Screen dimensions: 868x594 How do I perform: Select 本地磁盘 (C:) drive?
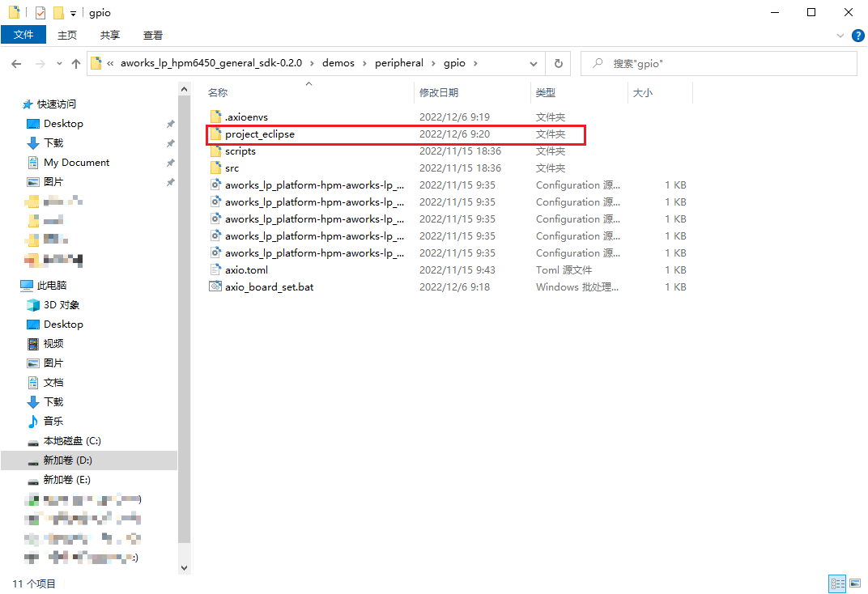pyautogui.click(x=72, y=441)
